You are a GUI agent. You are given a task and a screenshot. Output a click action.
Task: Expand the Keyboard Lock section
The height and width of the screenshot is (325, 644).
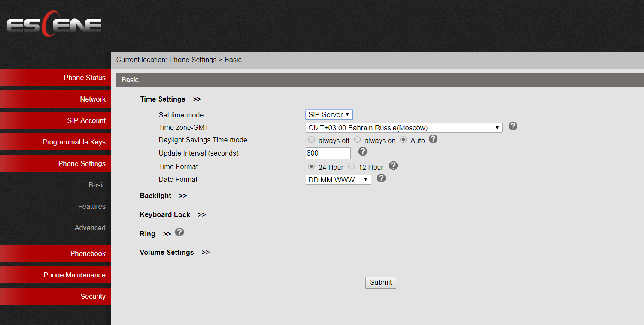[x=173, y=214]
